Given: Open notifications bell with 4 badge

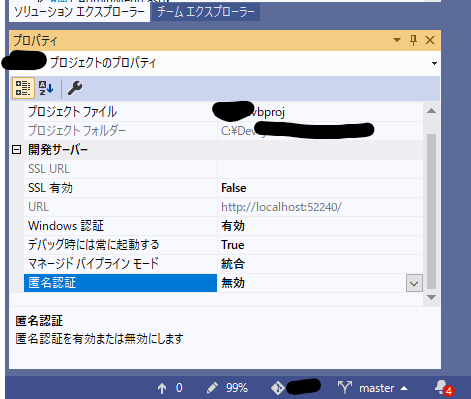Looking at the screenshot, I should (444, 388).
